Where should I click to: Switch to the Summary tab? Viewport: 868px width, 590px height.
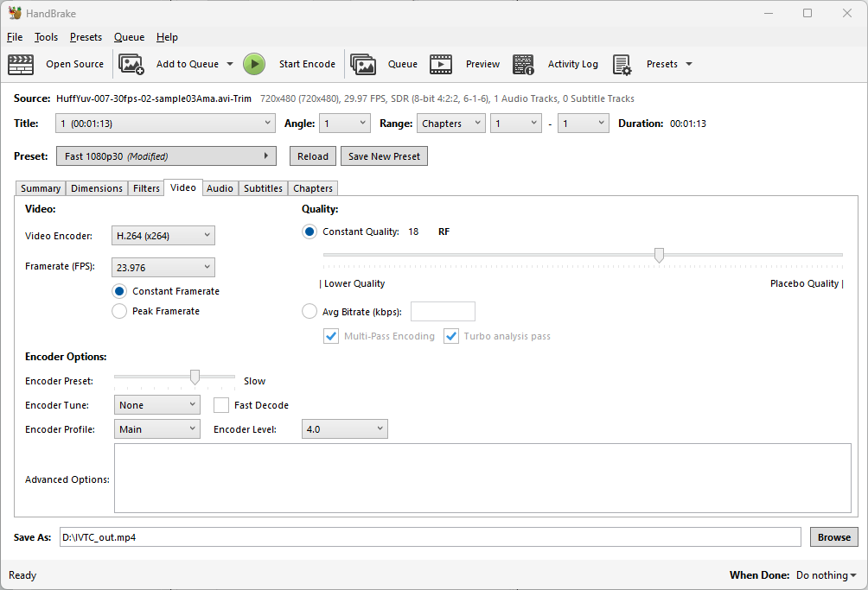tap(41, 188)
